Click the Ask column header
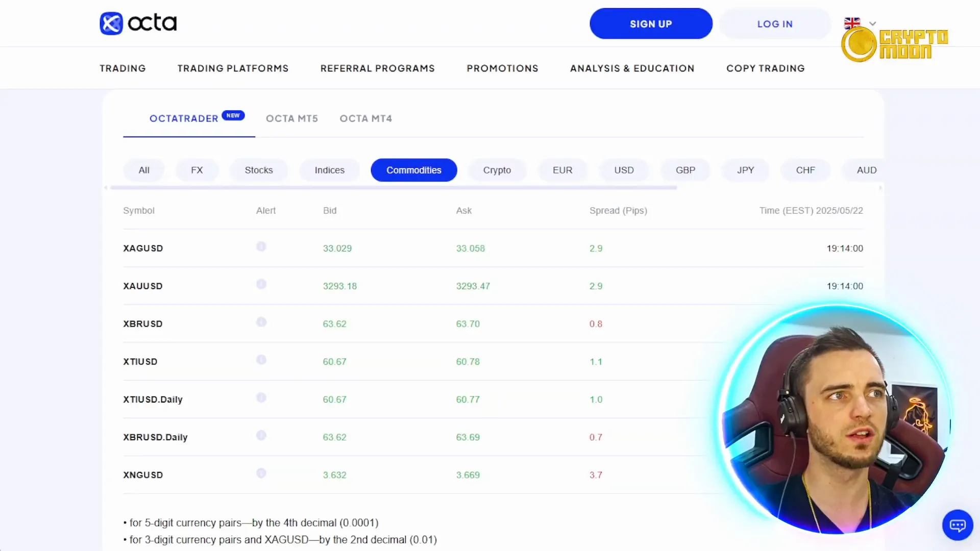Screen dimensions: 980x551 click(464, 210)
